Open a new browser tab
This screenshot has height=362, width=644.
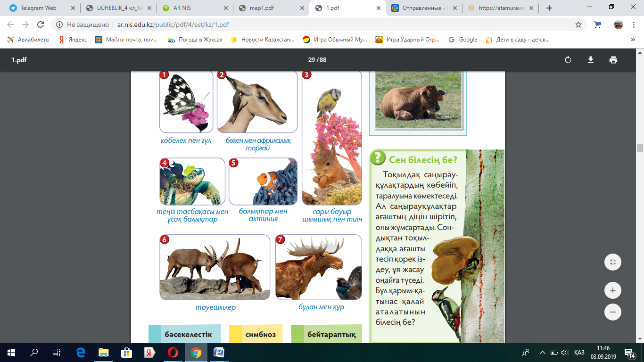tap(549, 8)
